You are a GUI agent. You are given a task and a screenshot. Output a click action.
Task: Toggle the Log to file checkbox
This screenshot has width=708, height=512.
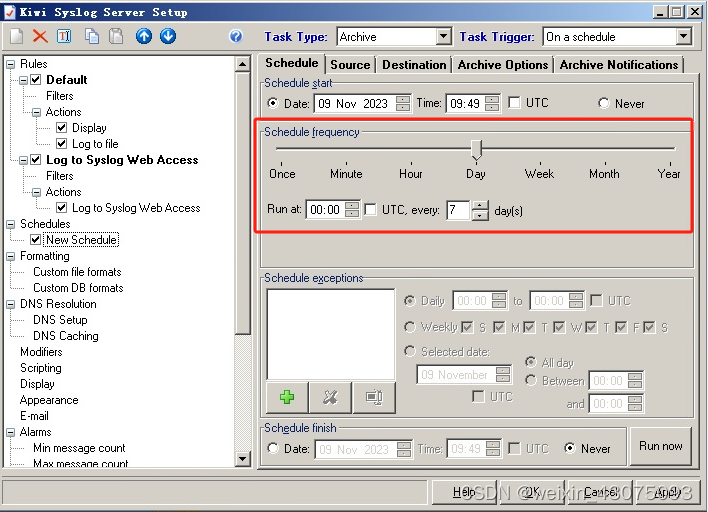[61, 144]
